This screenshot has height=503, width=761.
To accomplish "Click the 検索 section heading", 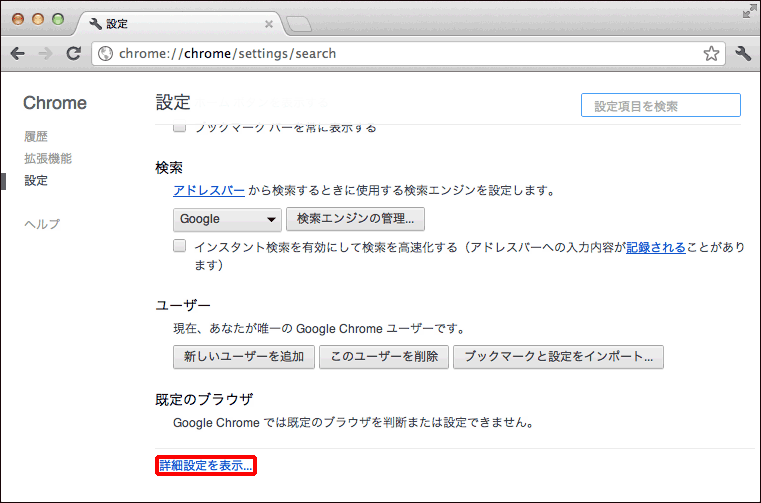I will [x=169, y=168].
